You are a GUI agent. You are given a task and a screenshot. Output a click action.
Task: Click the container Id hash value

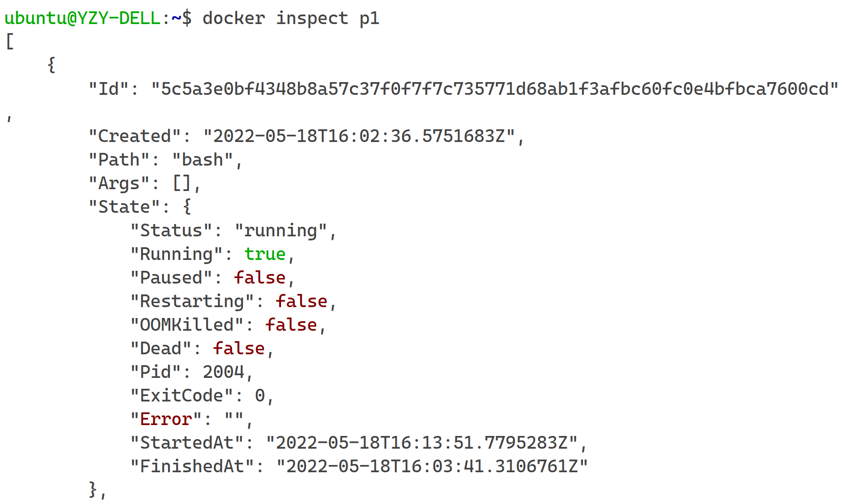tap(494, 89)
